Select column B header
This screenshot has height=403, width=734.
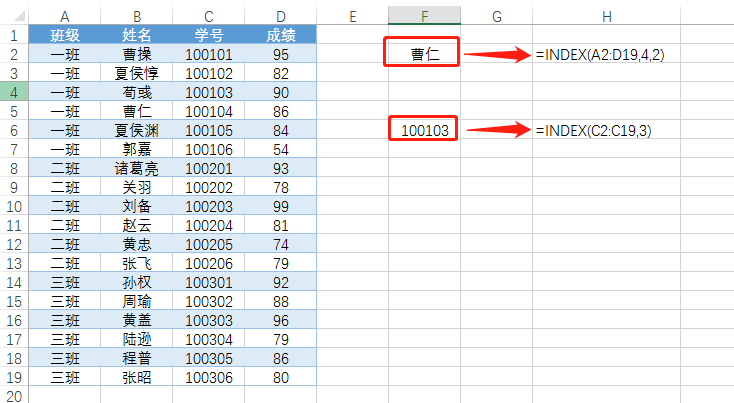point(137,16)
